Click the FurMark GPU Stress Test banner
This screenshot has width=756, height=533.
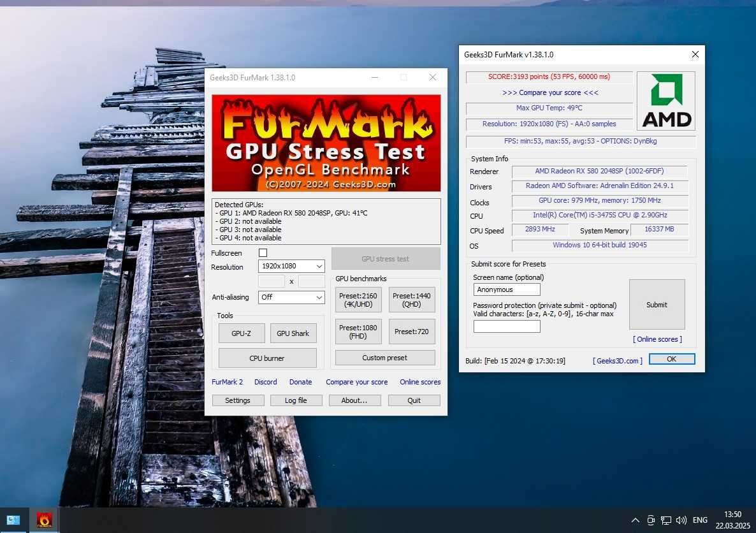point(326,143)
